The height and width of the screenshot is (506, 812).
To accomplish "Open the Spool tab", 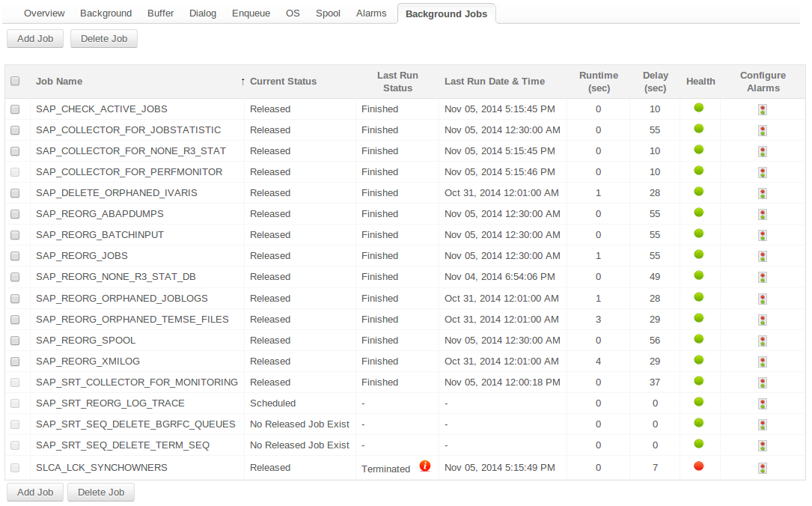I will click(x=328, y=13).
